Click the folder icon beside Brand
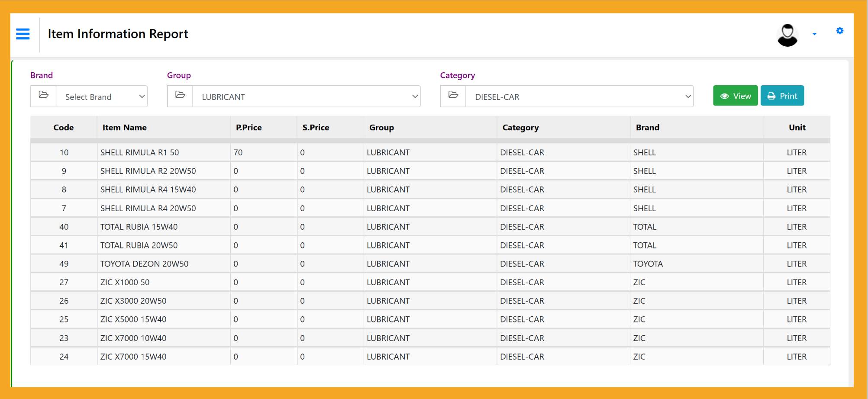This screenshot has height=399, width=868. [x=44, y=96]
